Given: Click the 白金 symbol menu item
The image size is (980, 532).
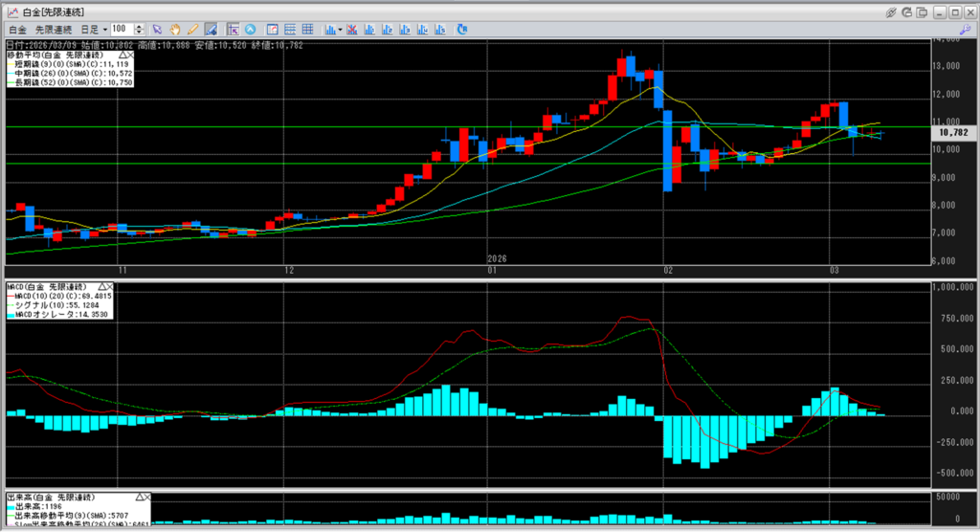Looking at the screenshot, I should click(x=16, y=30).
